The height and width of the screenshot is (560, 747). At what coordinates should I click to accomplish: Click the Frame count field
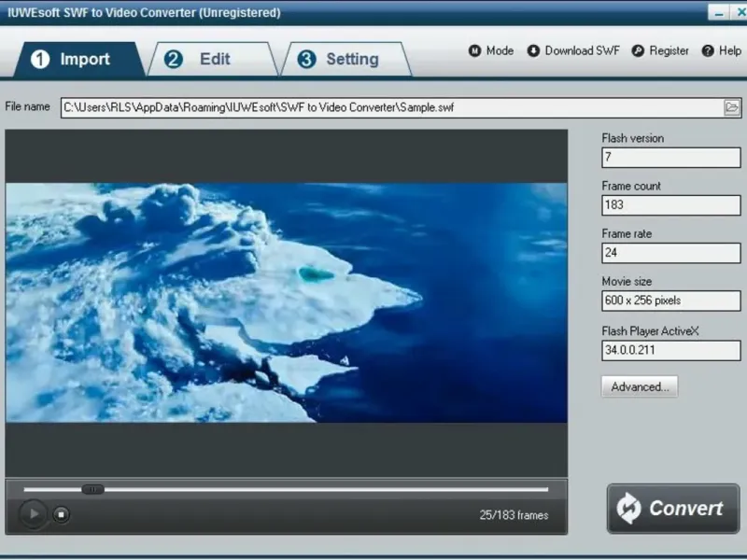pyautogui.click(x=670, y=205)
